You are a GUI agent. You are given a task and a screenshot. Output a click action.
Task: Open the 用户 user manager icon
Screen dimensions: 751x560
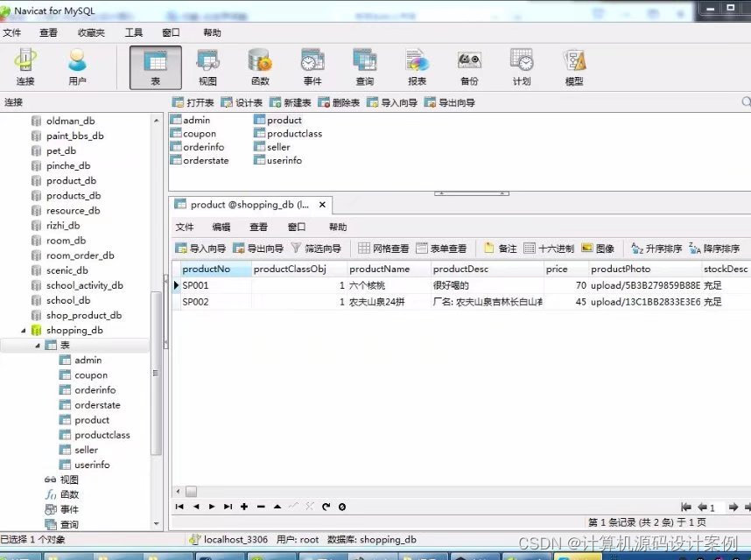[x=77, y=67]
